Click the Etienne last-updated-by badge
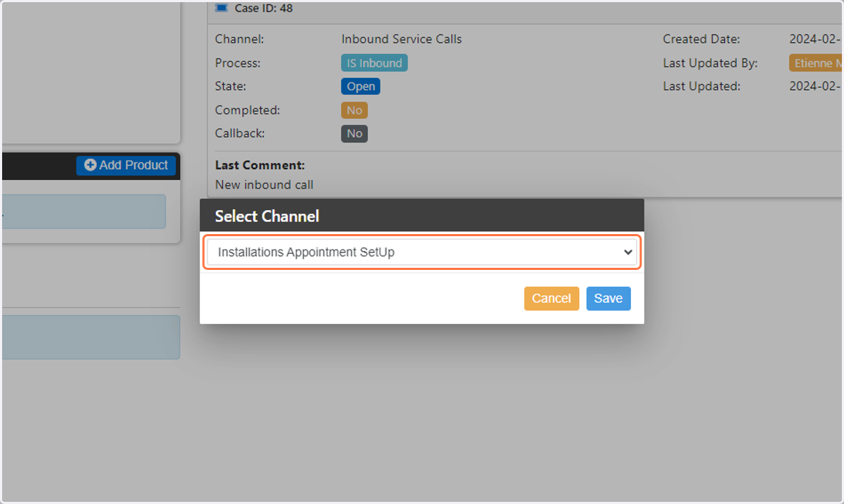Image resolution: width=844 pixels, height=504 pixels. pos(817,63)
